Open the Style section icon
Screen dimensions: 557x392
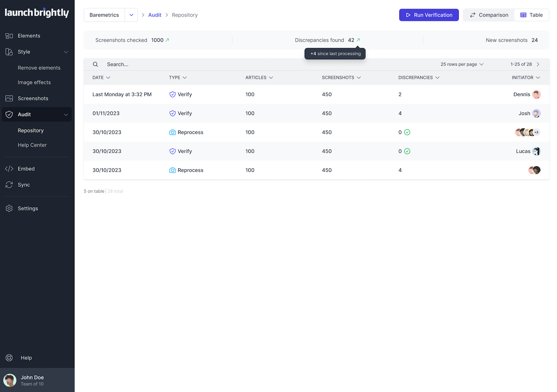pos(9,52)
